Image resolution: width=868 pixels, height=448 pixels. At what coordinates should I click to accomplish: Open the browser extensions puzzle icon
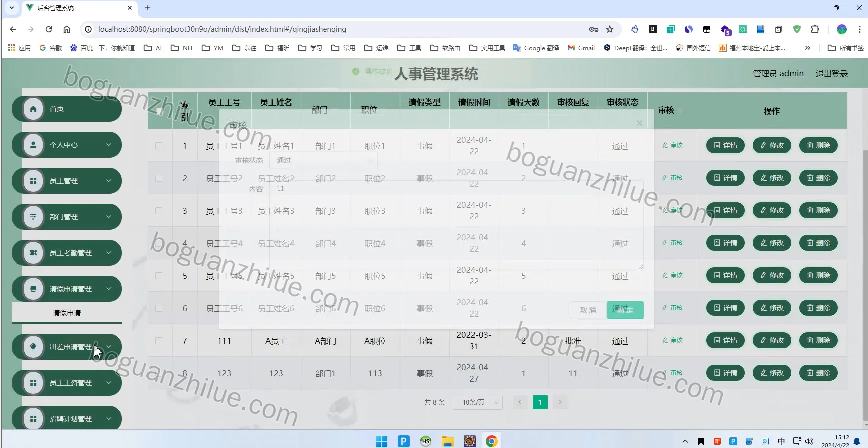click(815, 29)
